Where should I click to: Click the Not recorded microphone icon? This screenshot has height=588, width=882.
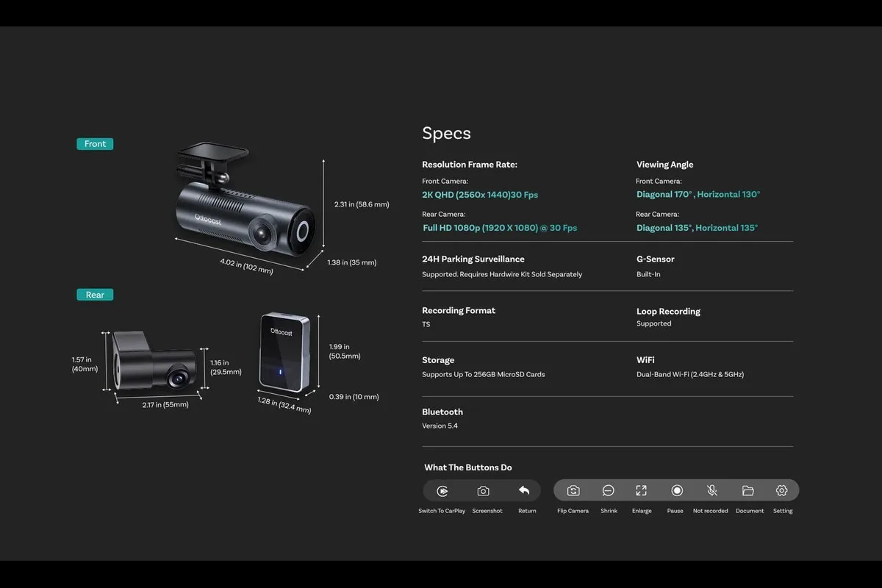[x=712, y=491]
